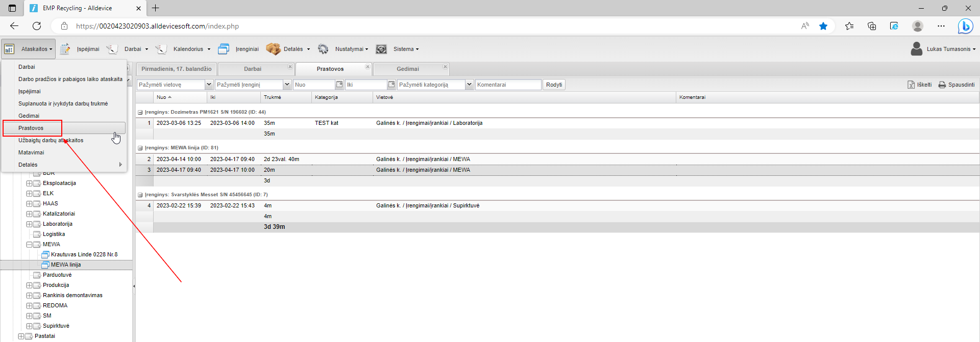Viewport: 980px width, 342px height.
Task: Click the Logistika folder icon
Action: pyautogui.click(x=37, y=234)
